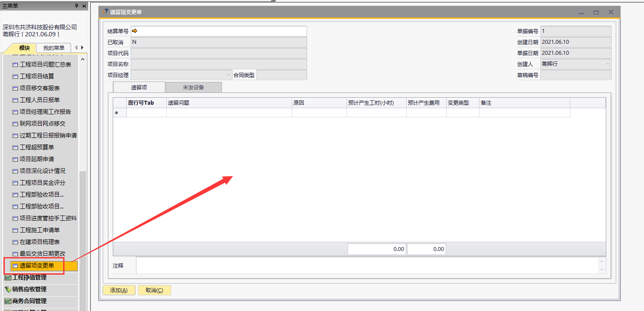Close the 主菜单 panel
Image resolution: width=644 pixels, height=311 pixels.
pos(83,6)
